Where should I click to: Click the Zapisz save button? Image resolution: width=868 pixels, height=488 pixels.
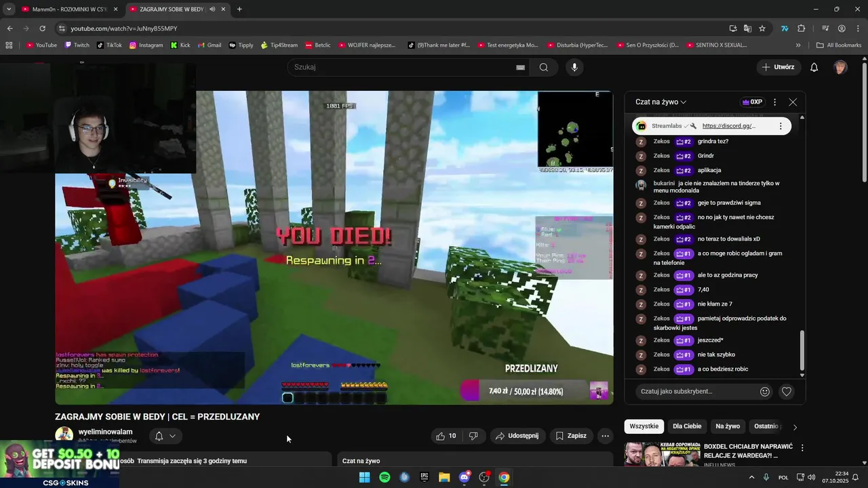pyautogui.click(x=571, y=436)
